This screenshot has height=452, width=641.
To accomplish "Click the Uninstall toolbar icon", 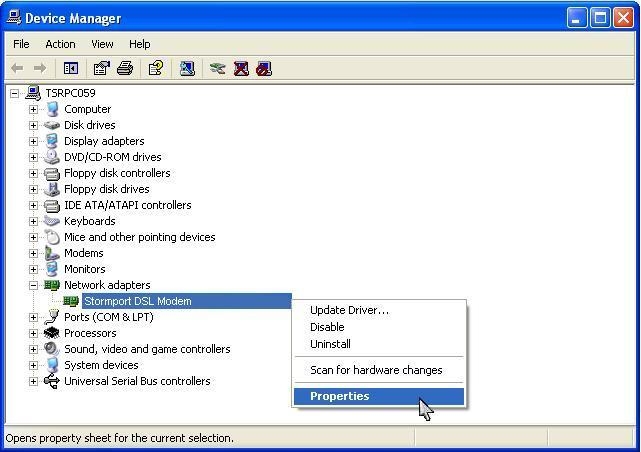I will [x=241, y=68].
